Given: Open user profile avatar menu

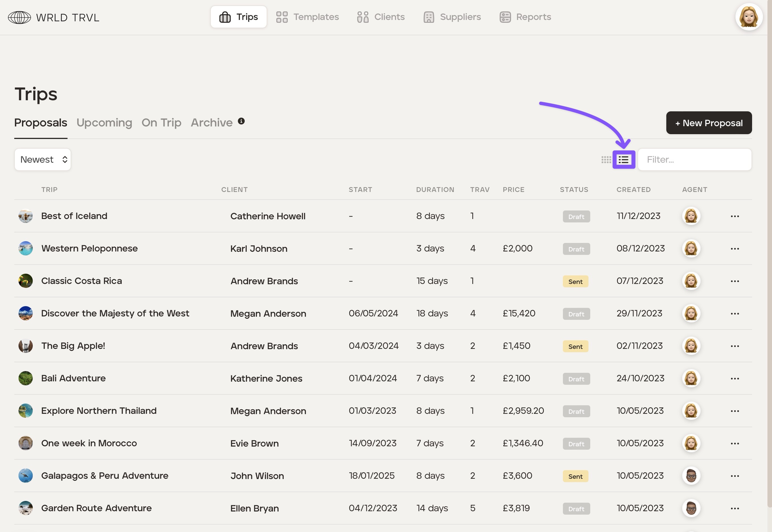Looking at the screenshot, I should (749, 17).
